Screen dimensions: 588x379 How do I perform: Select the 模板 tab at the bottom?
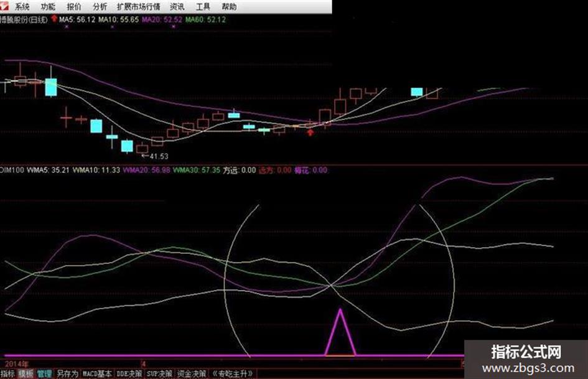click(26, 374)
